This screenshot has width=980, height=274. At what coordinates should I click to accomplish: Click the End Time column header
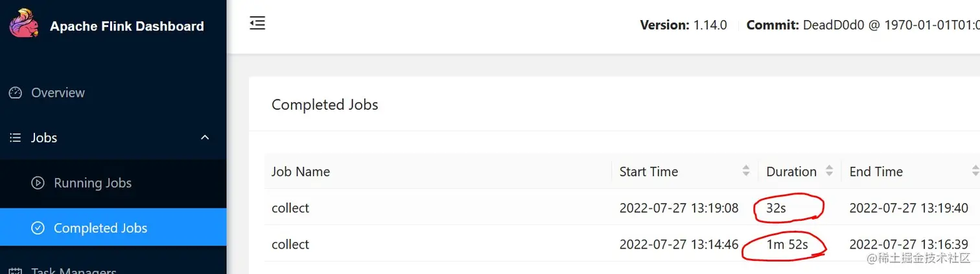tap(876, 171)
